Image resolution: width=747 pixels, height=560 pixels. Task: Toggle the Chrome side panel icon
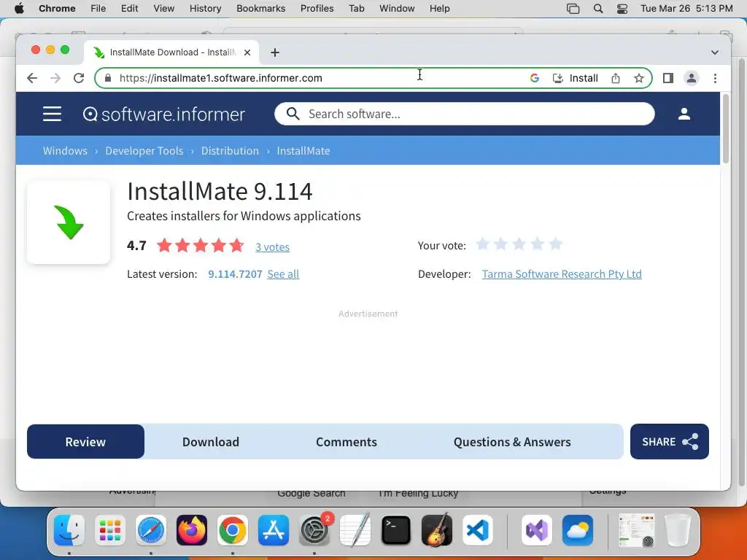[668, 78]
